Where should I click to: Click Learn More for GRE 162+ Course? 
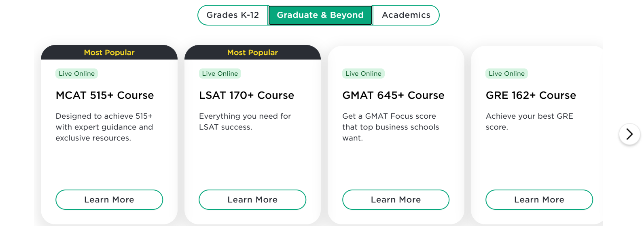(x=539, y=200)
